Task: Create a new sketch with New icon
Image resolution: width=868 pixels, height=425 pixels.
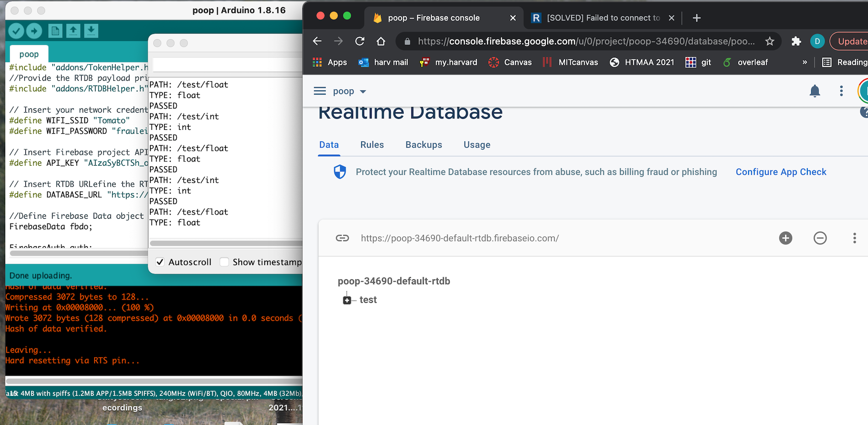Action: (55, 31)
